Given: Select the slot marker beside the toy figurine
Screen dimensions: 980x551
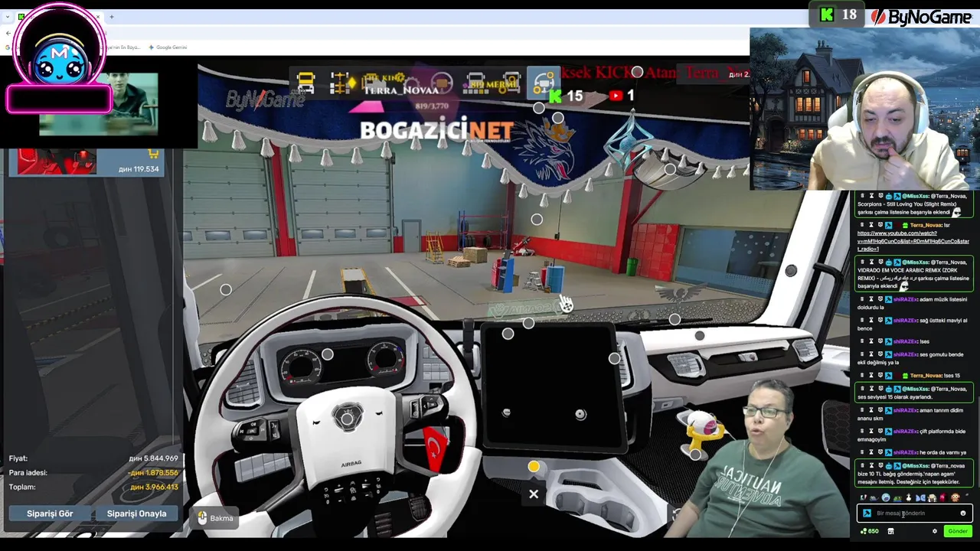Looking at the screenshot, I should point(695,455).
